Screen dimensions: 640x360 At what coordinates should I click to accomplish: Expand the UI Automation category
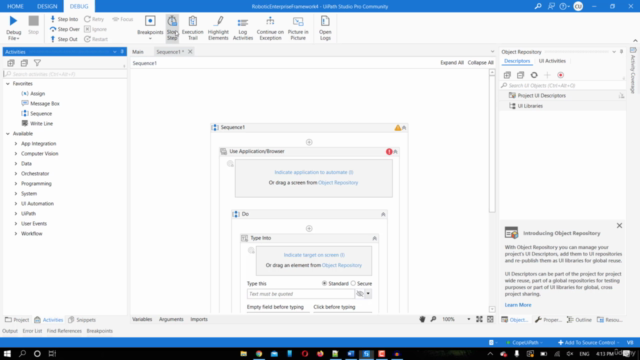(x=16, y=204)
